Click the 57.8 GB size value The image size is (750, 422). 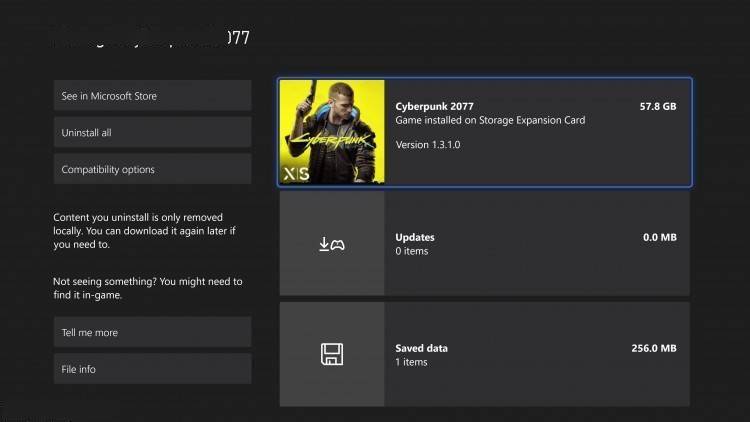coord(658,106)
